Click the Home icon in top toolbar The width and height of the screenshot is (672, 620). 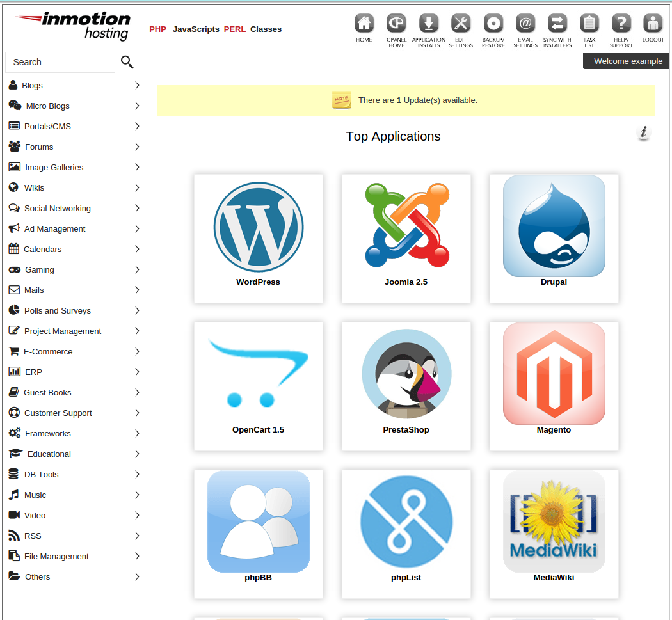(x=364, y=24)
